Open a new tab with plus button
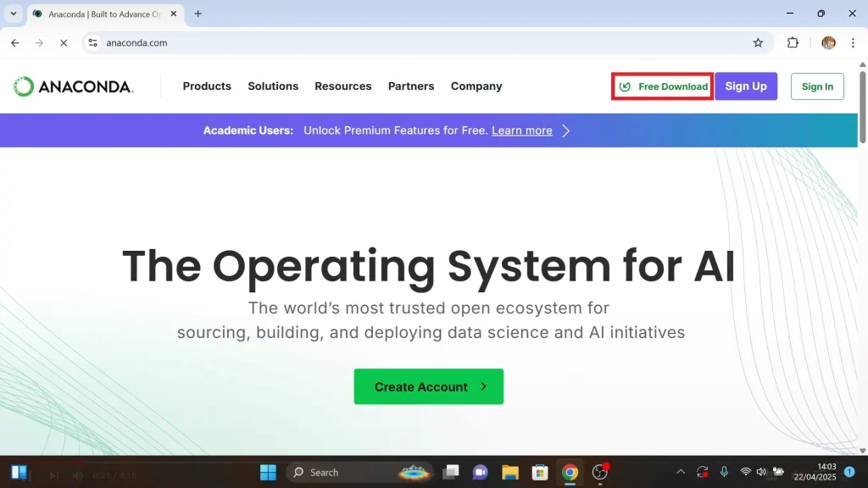868x488 pixels. [198, 14]
